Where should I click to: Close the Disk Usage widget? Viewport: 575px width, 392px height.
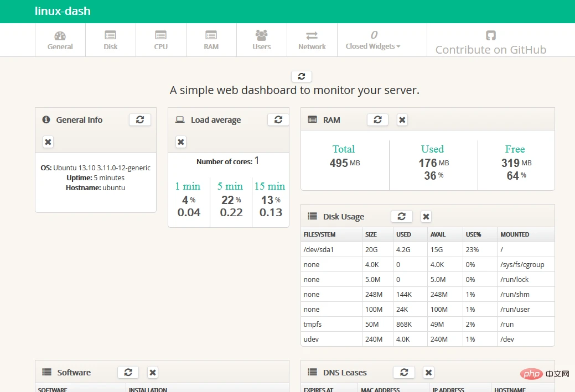click(x=426, y=217)
